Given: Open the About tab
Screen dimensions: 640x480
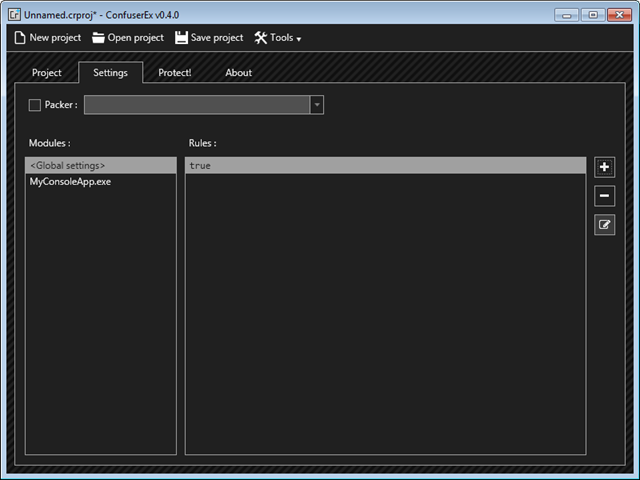Looking at the screenshot, I should (238, 73).
